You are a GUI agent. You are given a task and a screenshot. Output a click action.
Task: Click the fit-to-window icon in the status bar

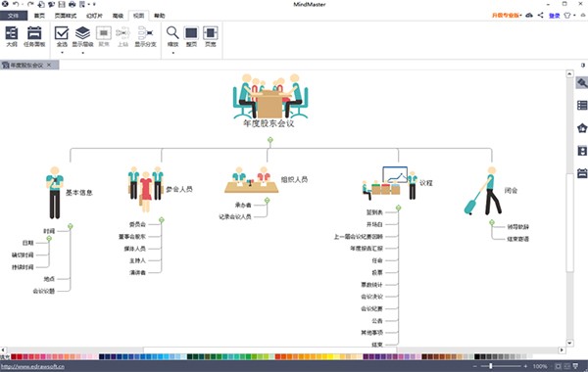(x=558, y=366)
